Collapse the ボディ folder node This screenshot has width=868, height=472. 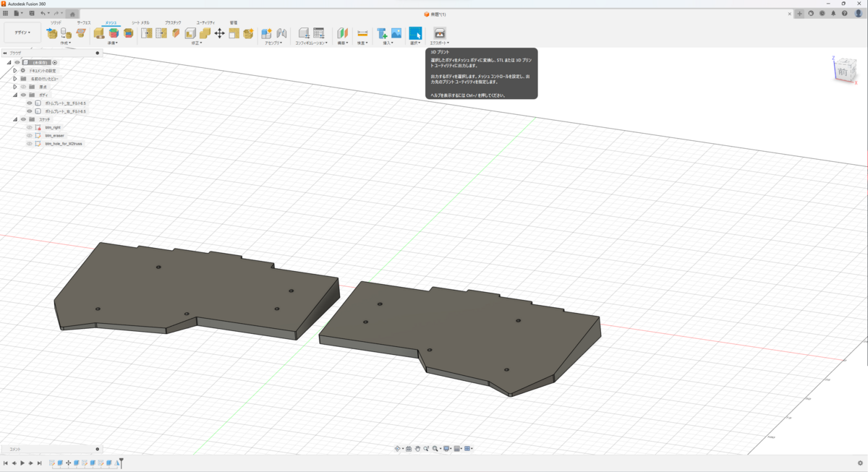pos(14,95)
